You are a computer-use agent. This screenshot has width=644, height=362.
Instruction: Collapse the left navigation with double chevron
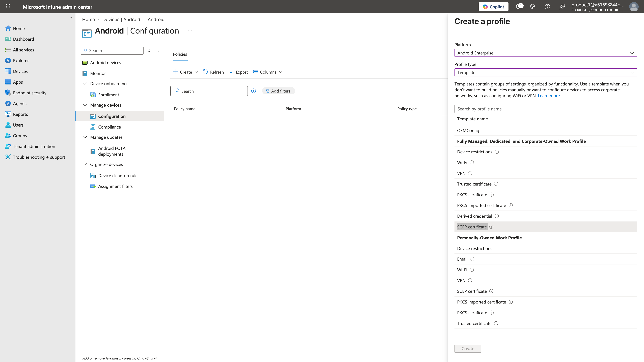[x=71, y=18]
